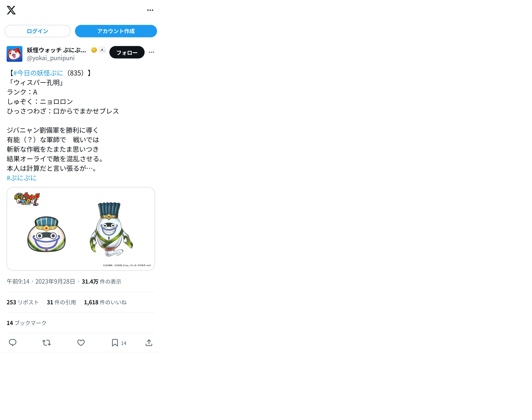
Task: Click the ログイン button
Action: point(37,31)
